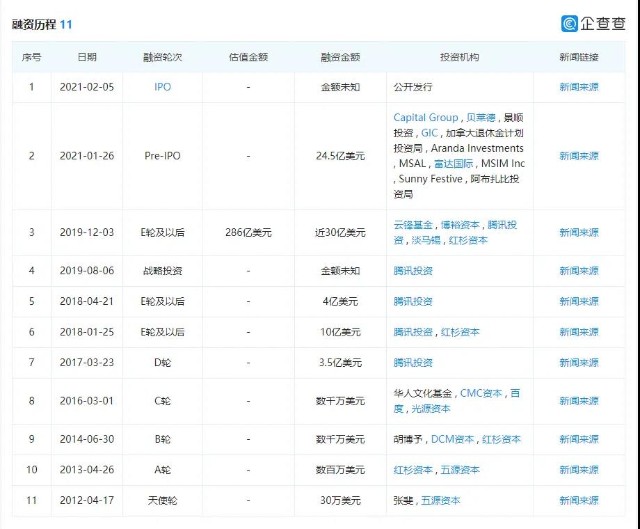This screenshot has width=640, height=529.
Task: Select the Pre-IPO round cell
Action: [x=162, y=156]
